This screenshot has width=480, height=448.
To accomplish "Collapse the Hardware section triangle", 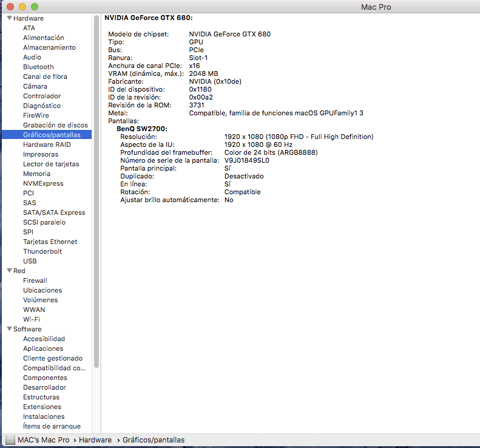I will point(9,18).
